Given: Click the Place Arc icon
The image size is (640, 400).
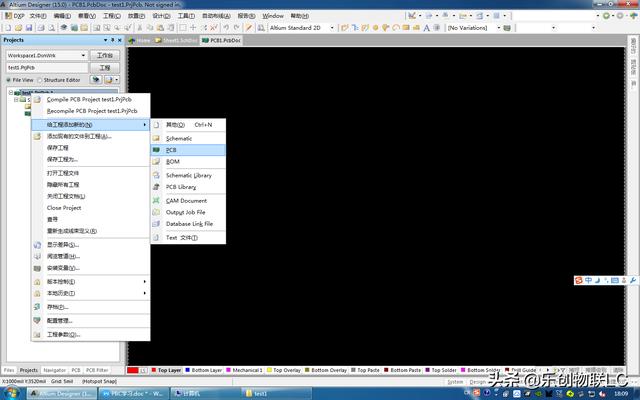Looking at the screenshot, I should [396, 28].
